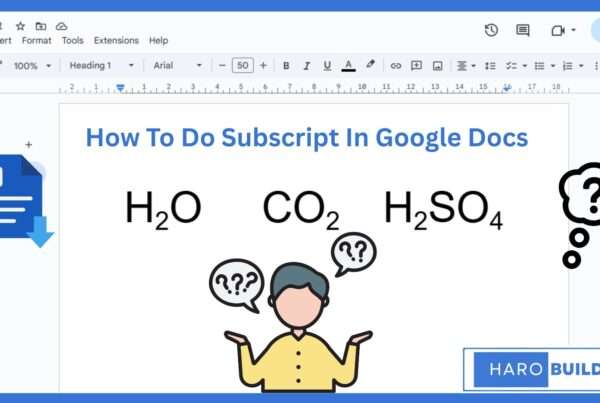
Task: Open the Heading 1 style dropdown
Action: (102, 65)
